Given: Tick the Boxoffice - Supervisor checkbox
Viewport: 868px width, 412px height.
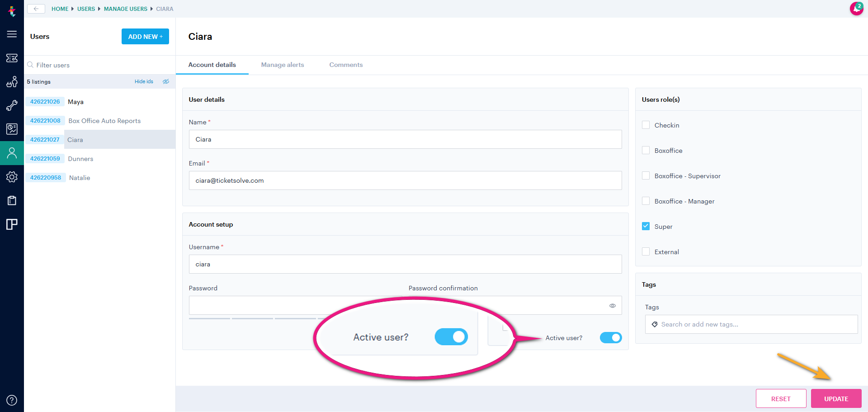Looking at the screenshot, I should click(x=646, y=175).
